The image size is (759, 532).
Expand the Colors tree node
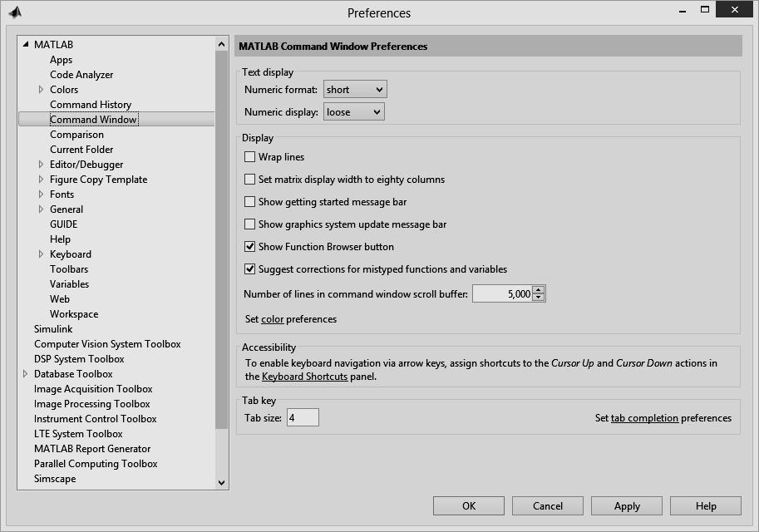pos(41,90)
